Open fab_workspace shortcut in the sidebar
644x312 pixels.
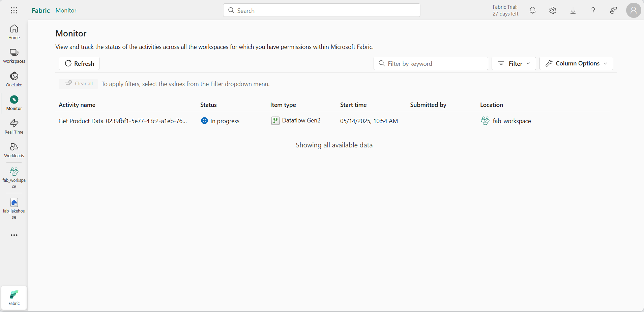pos(14,178)
